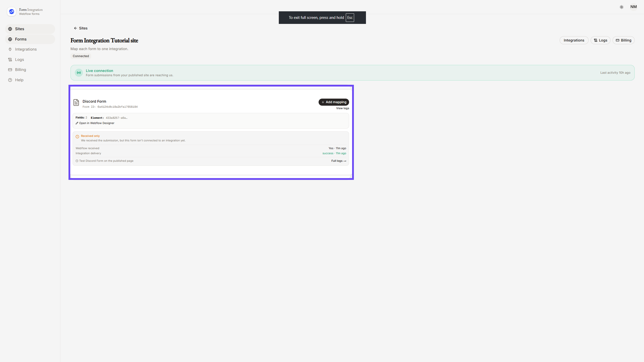This screenshot has height=362, width=644.
Task: Click the Discord Form title
Action: click(94, 101)
